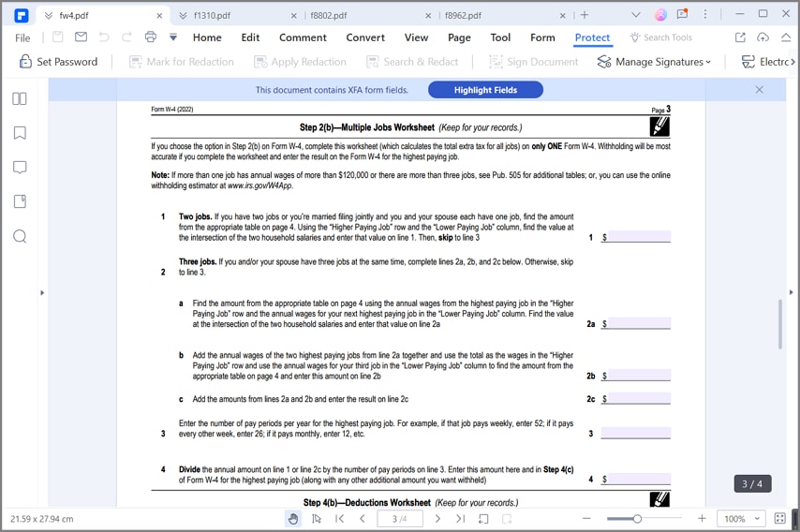Click Sign Document button
This screenshot has height=532, width=800.
[x=533, y=62]
